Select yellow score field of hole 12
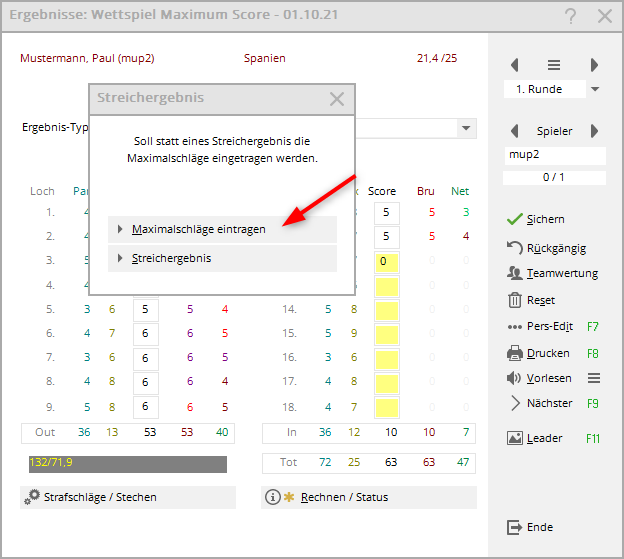This screenshot has width=624, height=559. [x=386, y=262]
